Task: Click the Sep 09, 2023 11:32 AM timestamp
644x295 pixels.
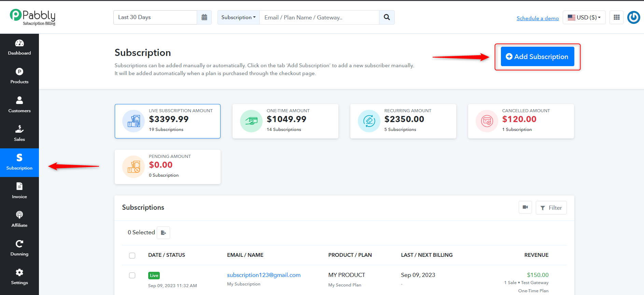Action: pyautogui.click(x=172, y=286)
